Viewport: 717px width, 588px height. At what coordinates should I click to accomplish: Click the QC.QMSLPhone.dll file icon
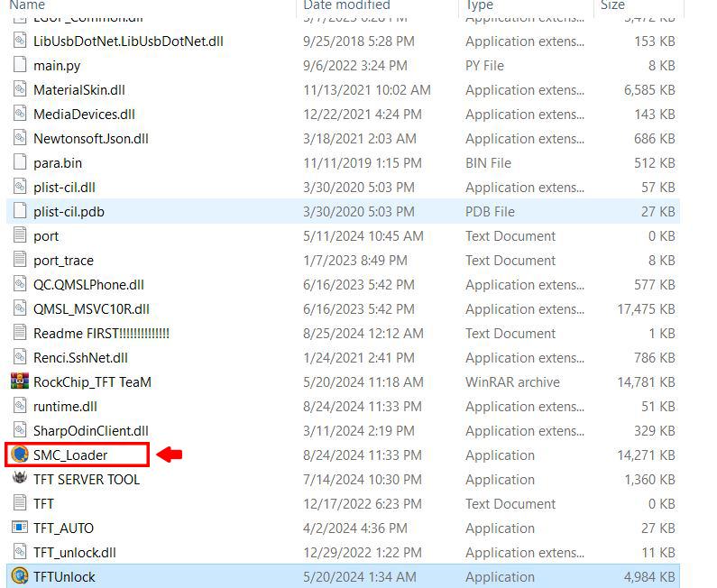(x=20, y=284)
